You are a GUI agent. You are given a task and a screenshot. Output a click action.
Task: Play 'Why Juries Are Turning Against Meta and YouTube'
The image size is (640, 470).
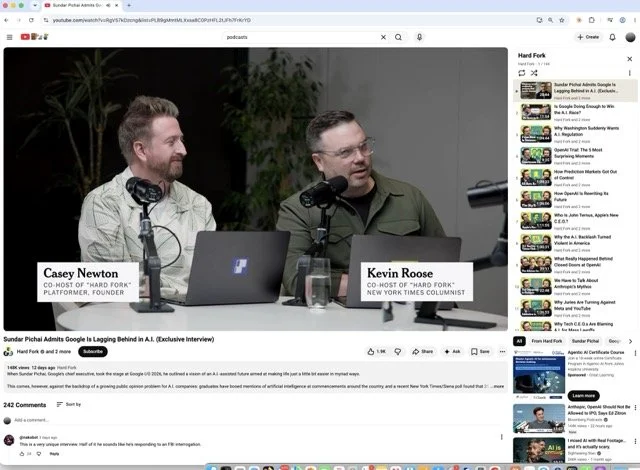(x=576, y=308)
